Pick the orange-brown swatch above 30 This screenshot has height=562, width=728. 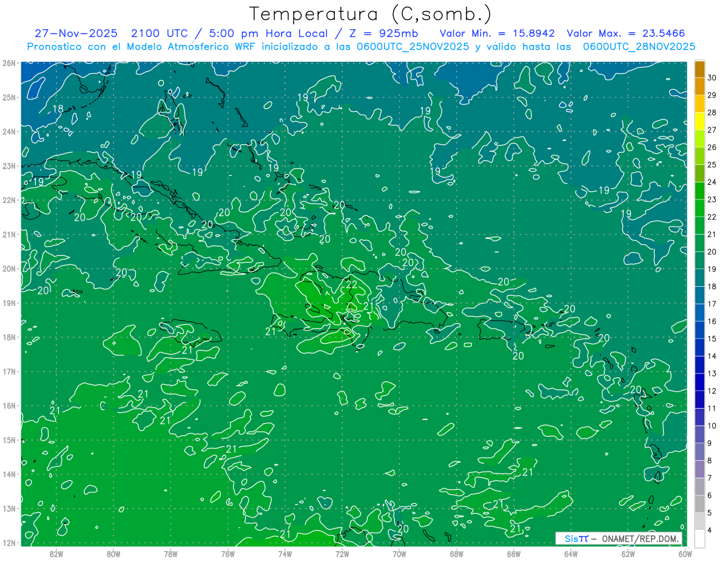pos(699,69)
